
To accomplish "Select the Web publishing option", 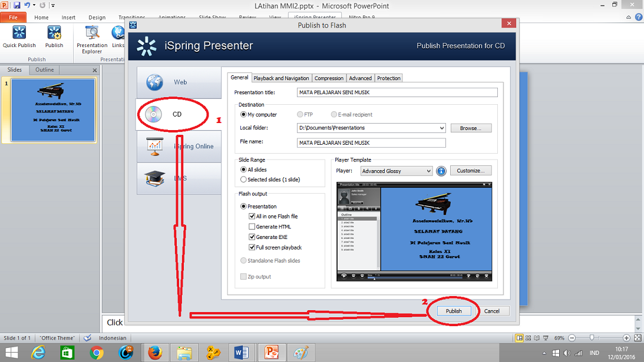I will (177, 82).
